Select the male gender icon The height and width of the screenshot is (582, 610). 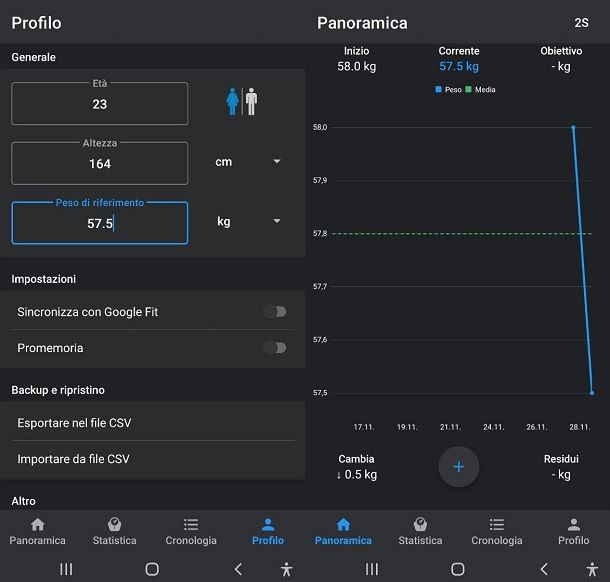(x=251, y=102)
